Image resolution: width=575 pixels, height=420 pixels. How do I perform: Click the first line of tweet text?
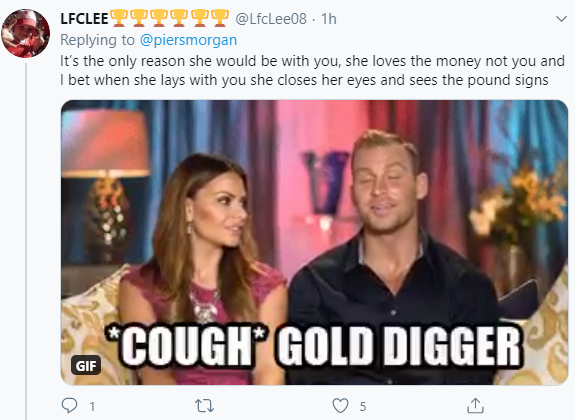coord(312,61)
